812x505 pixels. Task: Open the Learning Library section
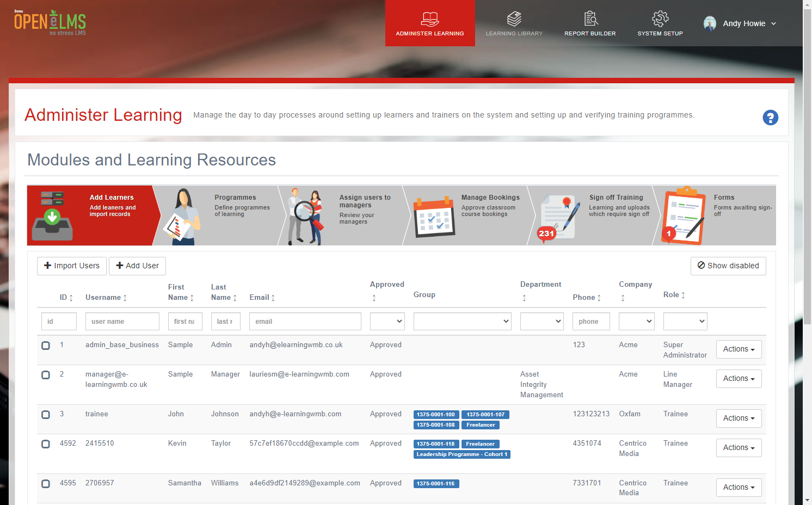(x=514, y=23)
